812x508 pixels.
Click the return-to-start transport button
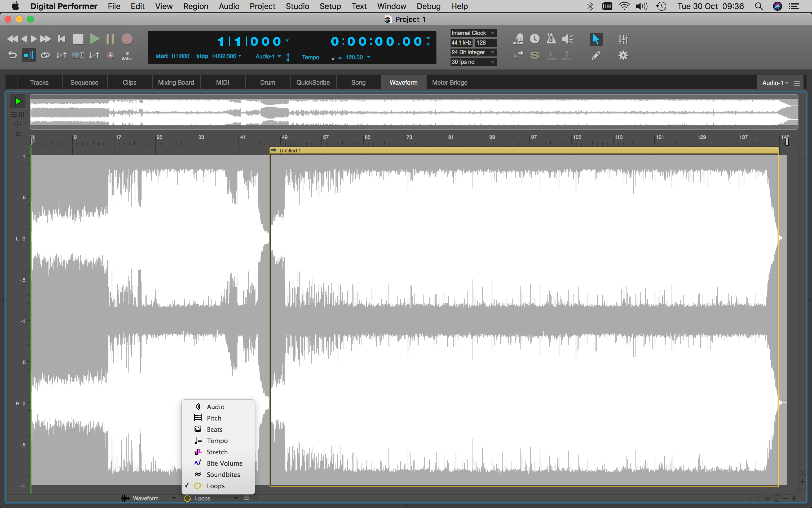62,39
